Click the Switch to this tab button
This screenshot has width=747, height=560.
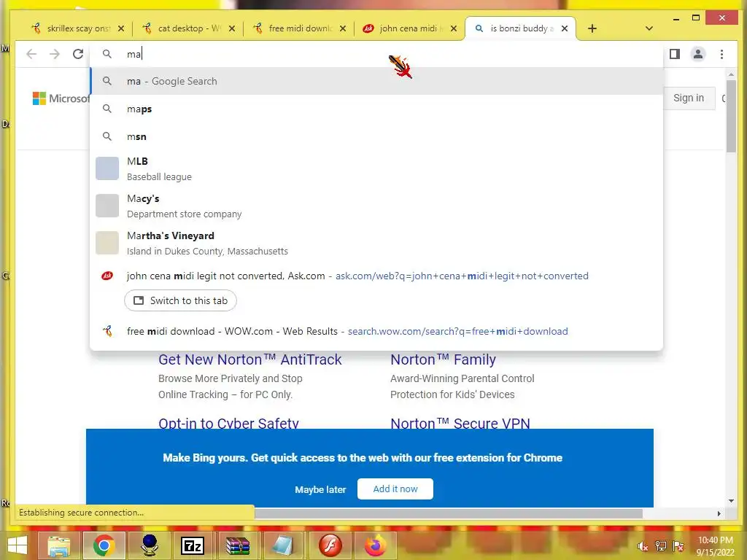pyautogui.click(x=181, y=300)
